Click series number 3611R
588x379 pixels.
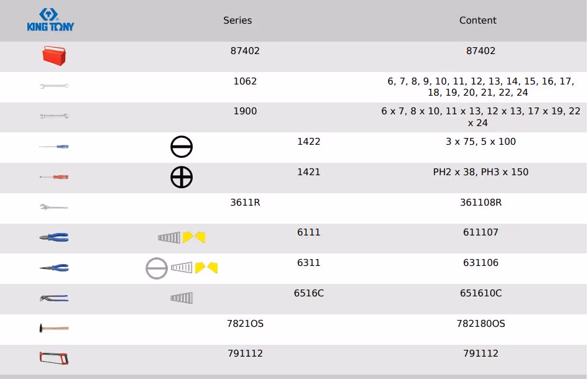pyautogui.click(x=245, y=203)
